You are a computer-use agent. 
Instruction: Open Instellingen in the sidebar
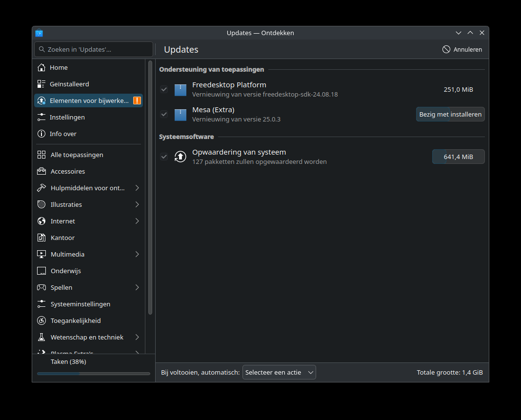point(88,117)
